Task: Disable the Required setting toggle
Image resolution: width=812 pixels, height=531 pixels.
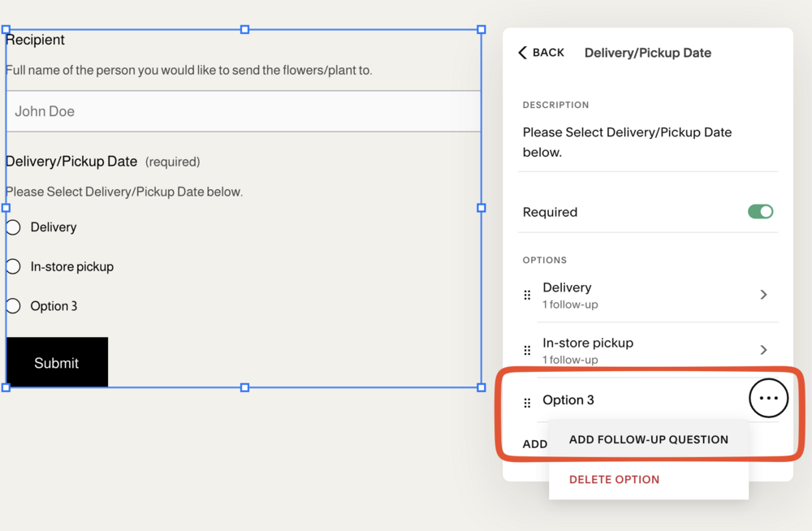Action: [760, 211]
